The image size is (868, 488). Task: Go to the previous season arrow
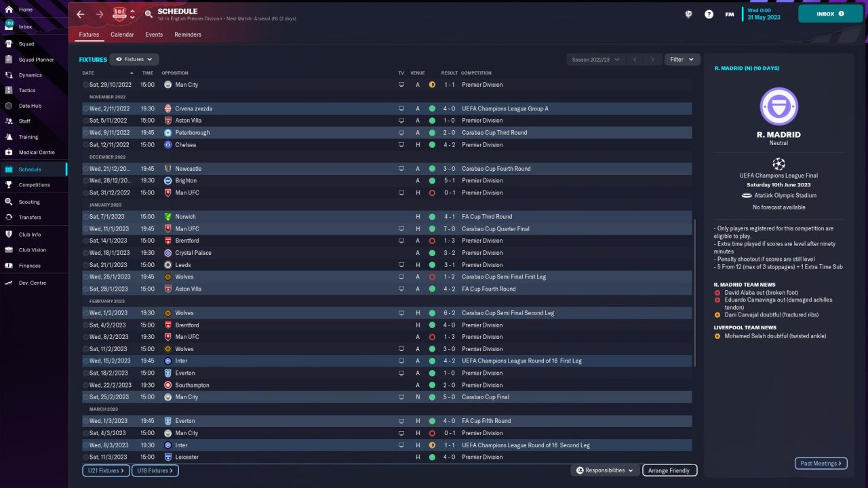click(635, 60)
